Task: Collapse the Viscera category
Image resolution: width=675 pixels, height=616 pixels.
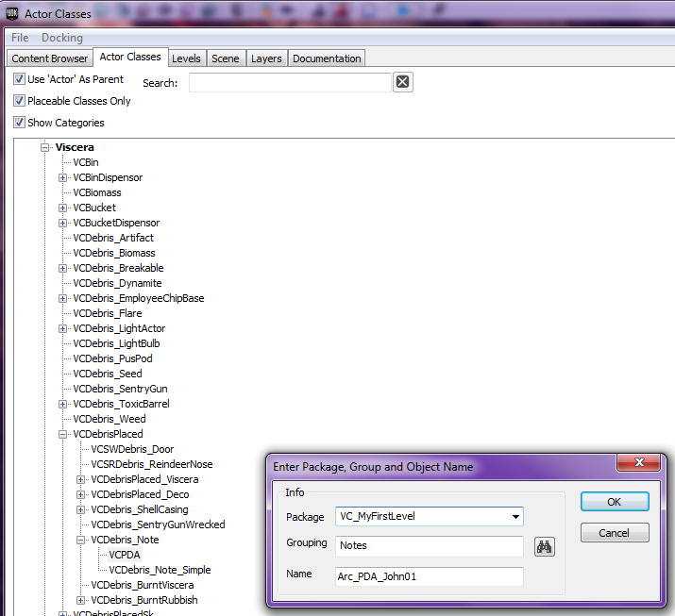Action: (44, 147)
